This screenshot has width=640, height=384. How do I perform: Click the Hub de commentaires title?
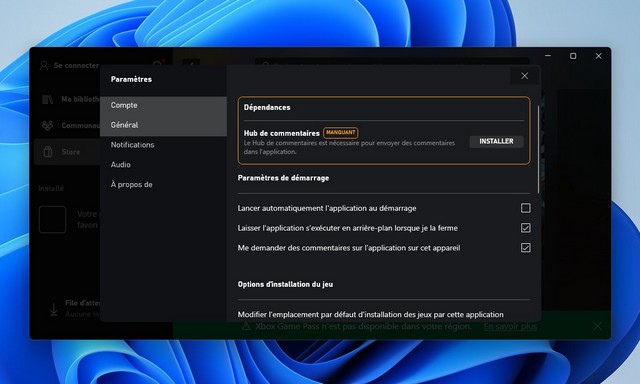(282, 133)
